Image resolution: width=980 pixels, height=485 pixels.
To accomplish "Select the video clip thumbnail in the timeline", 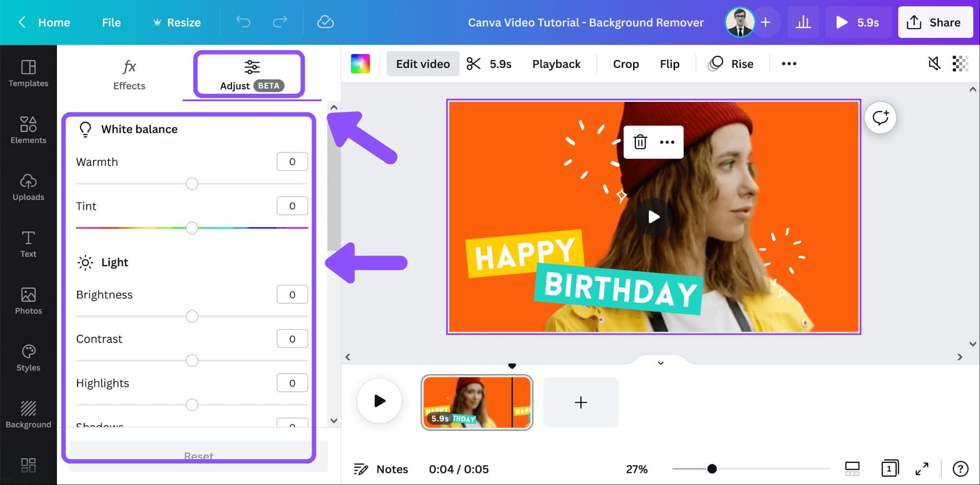I will pyautogui.click(x=477, y=402).
